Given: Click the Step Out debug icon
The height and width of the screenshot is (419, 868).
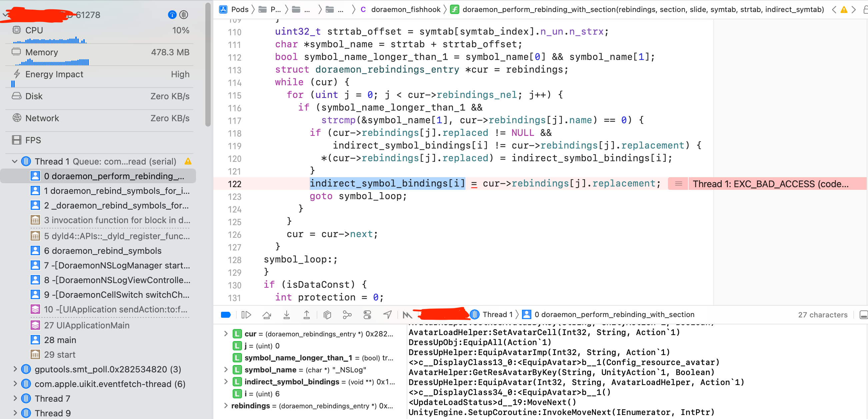Looking at the screenshot, I should [x=306, y=315].
